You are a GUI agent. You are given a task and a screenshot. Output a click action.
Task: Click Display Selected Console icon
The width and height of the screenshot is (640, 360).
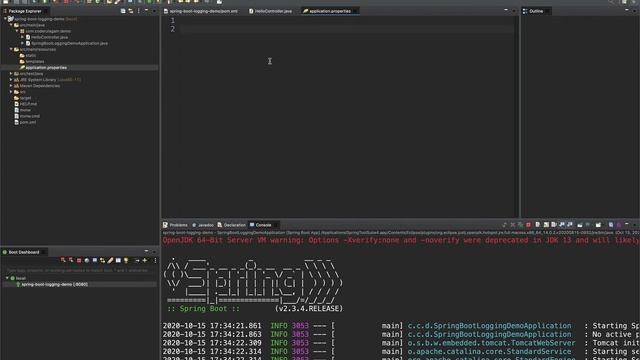coord(588,225)
